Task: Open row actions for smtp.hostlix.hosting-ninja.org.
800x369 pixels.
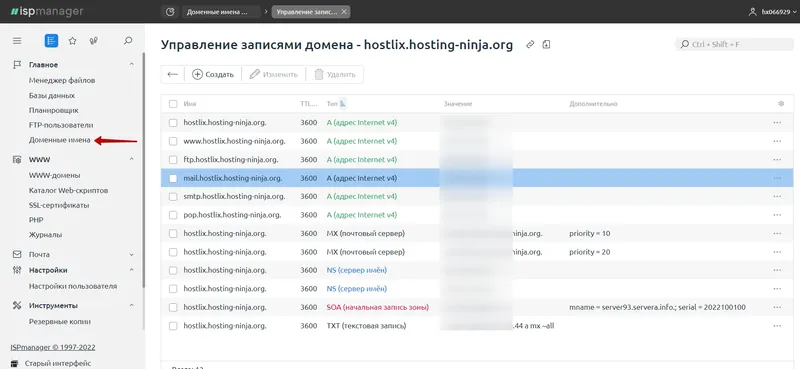Action: 777,196
